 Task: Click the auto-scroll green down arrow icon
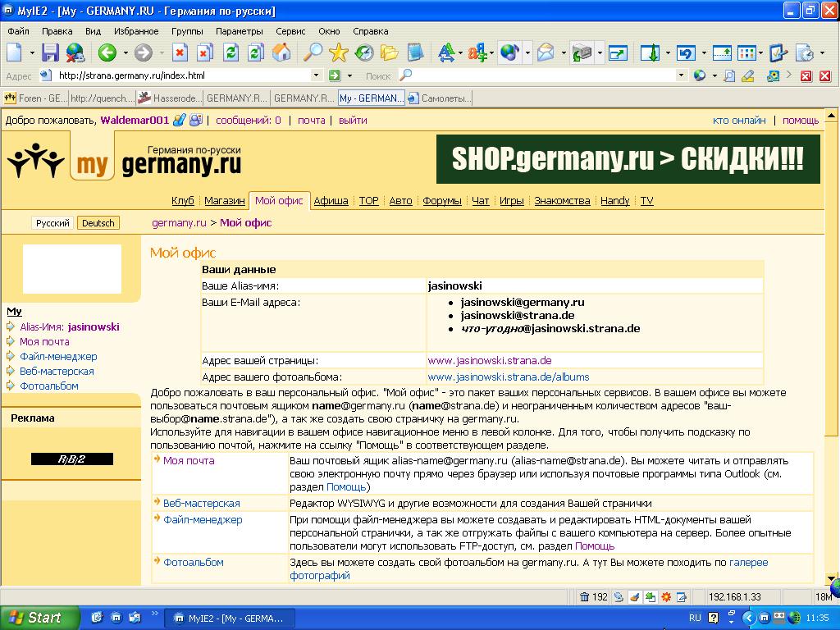[x=650, y=52]
